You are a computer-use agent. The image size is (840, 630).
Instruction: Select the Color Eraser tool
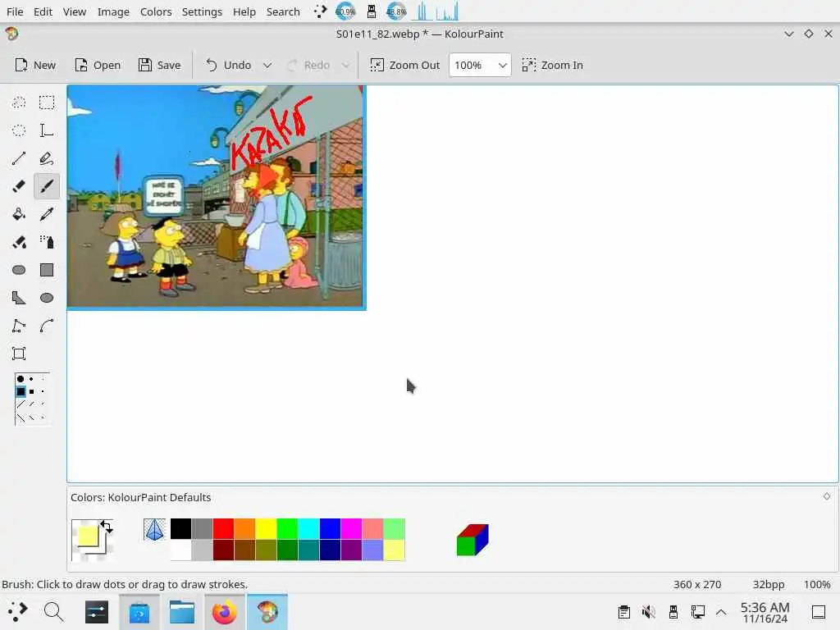[19, 242]
